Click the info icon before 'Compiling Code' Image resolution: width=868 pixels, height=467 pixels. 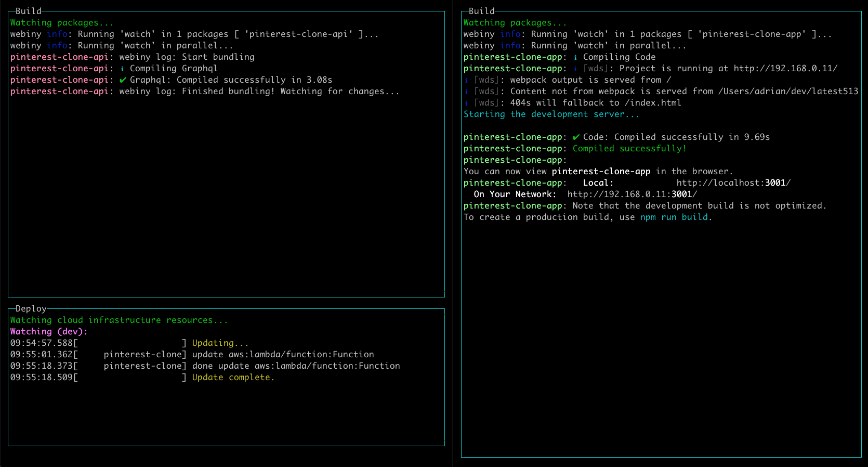coord(575,57)
